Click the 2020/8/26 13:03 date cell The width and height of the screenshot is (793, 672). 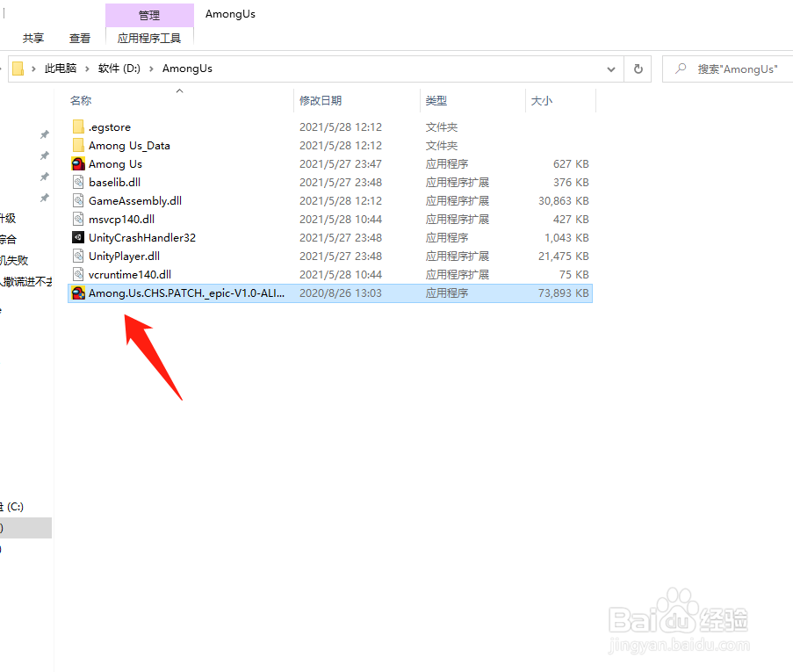tap(341, 293)
